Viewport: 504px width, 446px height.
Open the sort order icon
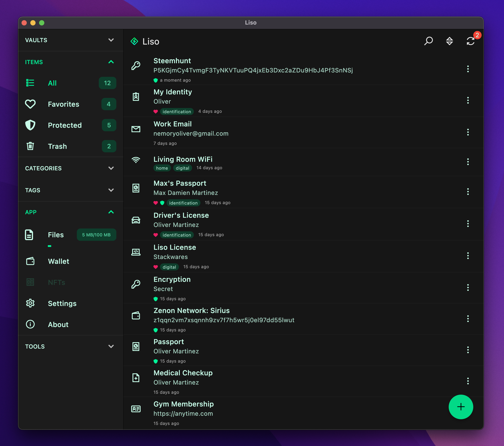tap(450, 41)
